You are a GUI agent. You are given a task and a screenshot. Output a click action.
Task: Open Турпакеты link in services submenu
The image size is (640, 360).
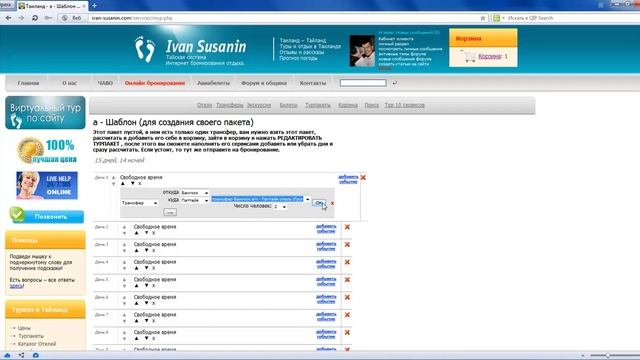pyautogui.click(x=318, y=105)
